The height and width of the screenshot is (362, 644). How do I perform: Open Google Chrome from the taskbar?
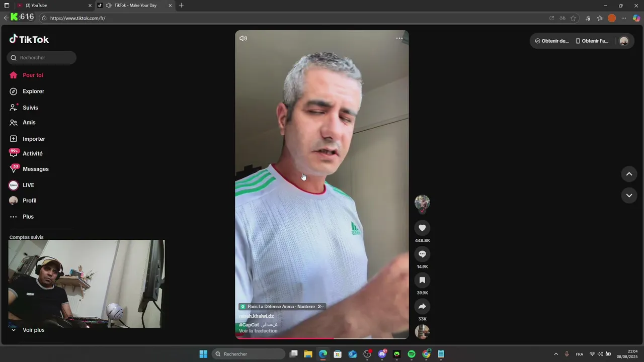426,354
